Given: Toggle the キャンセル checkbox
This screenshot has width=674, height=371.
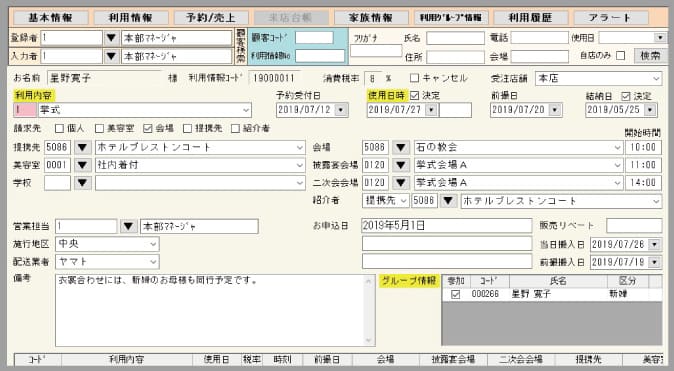Looking at the screenshot, I should [414, 78].
